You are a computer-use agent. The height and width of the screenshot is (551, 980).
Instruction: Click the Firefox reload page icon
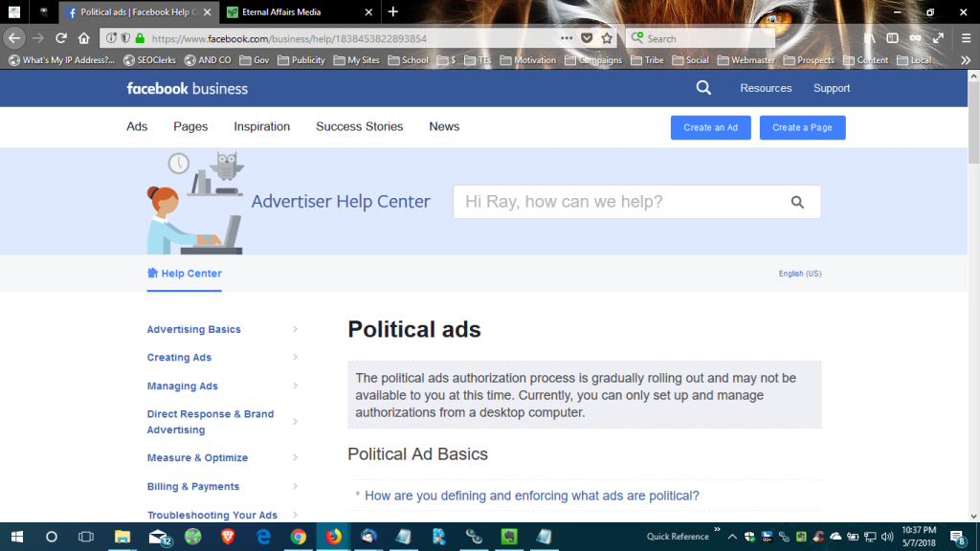point(61,38)
